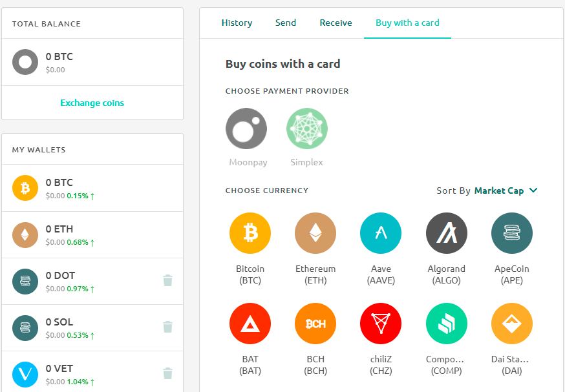
Task: Choose BCH currency icon
Action: coord(315,324)
